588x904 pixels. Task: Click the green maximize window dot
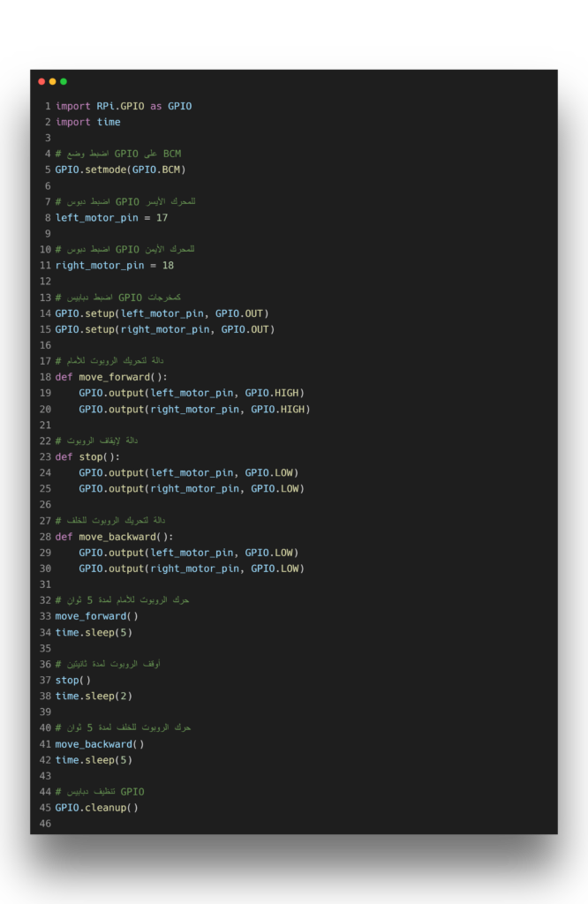pyautogui.click(x=64, y=81)
